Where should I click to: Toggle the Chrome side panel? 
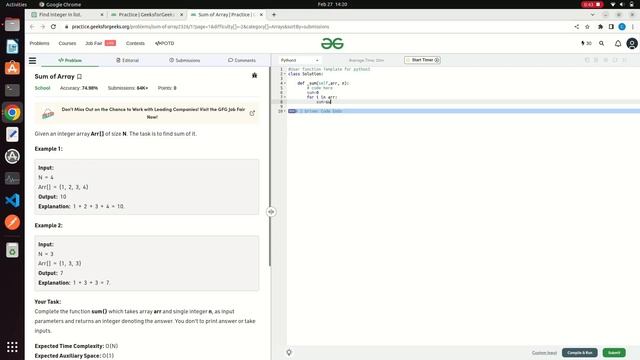coord(611,27)
